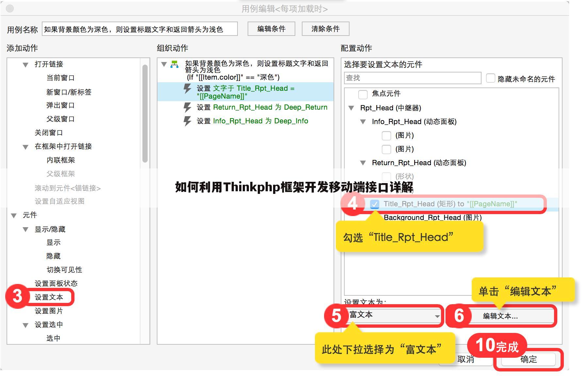Select 显示 action
588x376 pixels.
[54, 243]
